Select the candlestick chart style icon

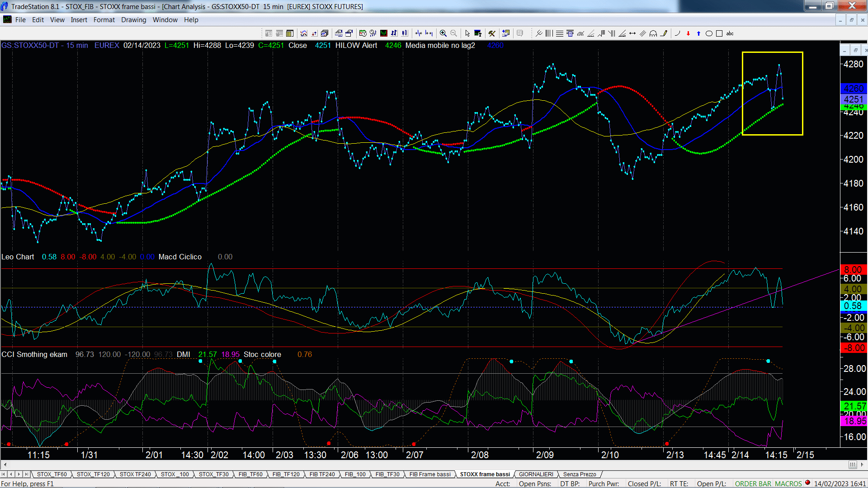(x=405, y=33)
